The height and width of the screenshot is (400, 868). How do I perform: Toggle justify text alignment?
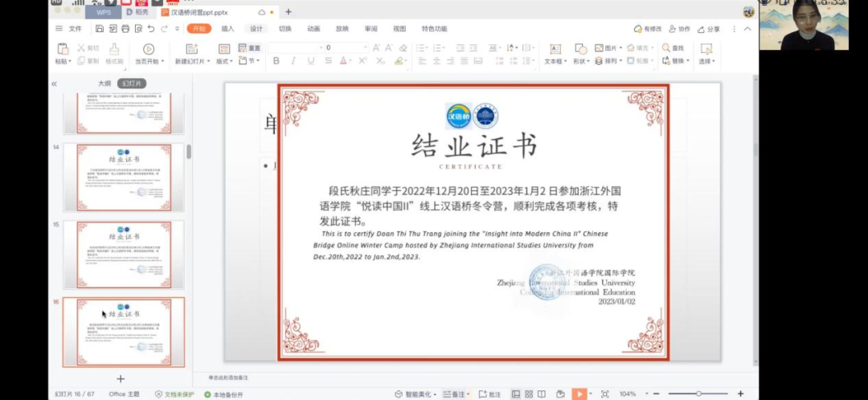pyautogui.click(x=464, y=61)
